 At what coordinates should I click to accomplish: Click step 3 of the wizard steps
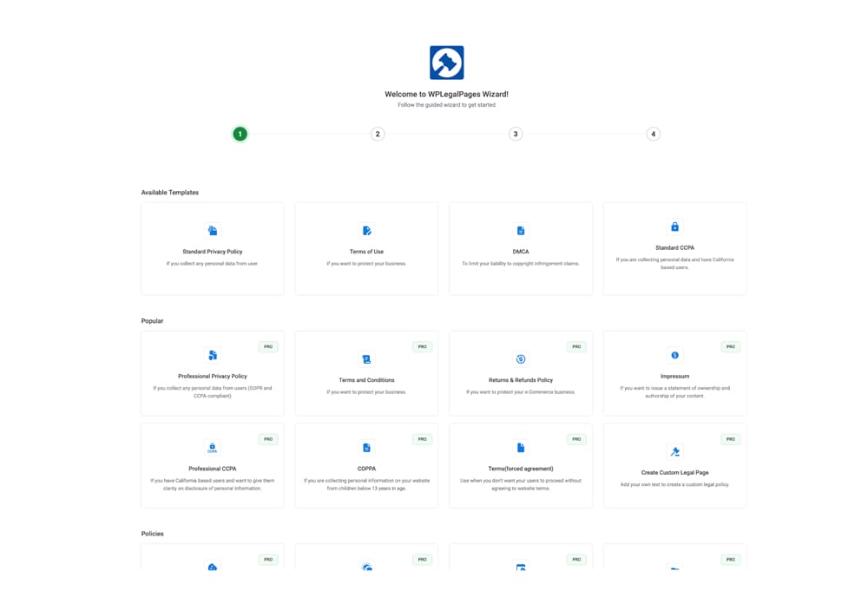point(515,134)
